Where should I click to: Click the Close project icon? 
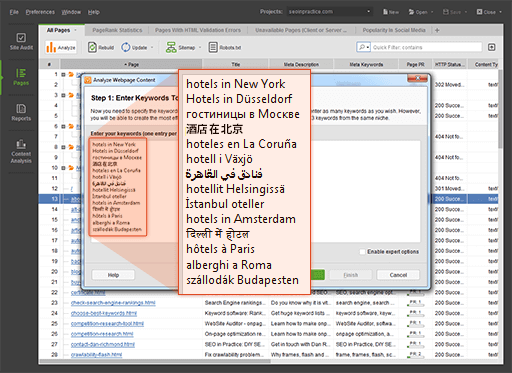(x=479, y=12)
